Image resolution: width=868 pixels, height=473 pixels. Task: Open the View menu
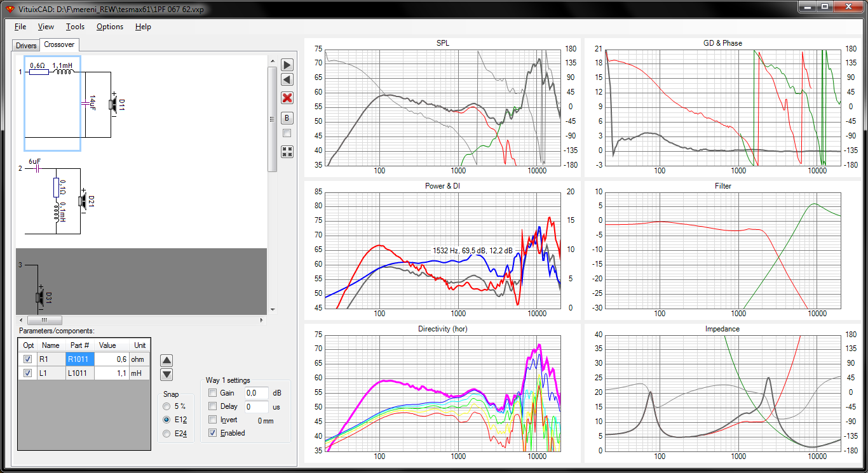point(46,27)
